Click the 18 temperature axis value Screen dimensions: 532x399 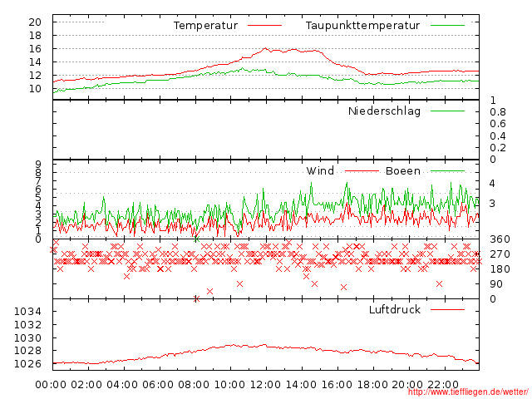click(x=35, y=35)
